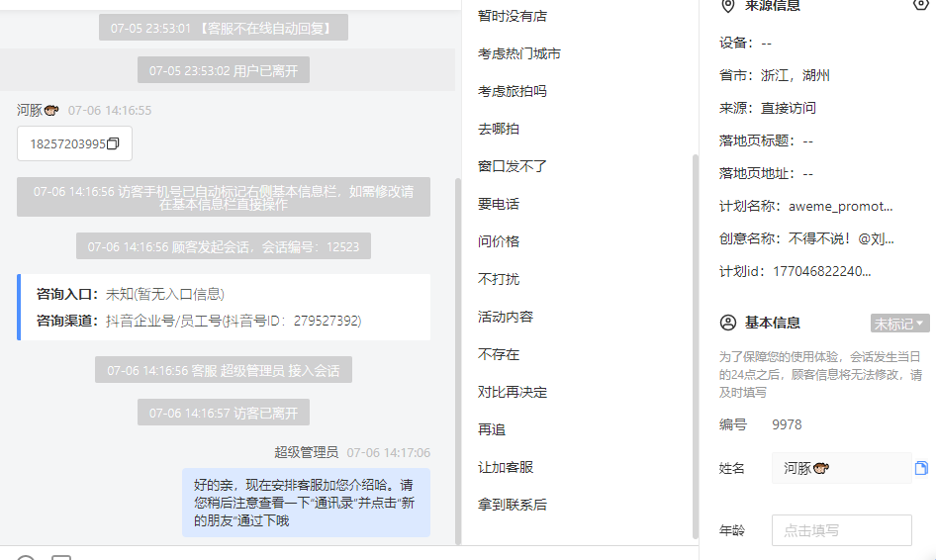Select quick reply 考虑旅拍吗

click(513, 91)
